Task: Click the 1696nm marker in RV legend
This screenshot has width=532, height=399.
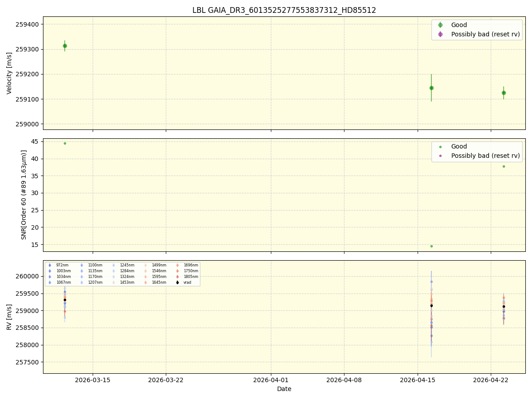Action: [x=177, y=265]
